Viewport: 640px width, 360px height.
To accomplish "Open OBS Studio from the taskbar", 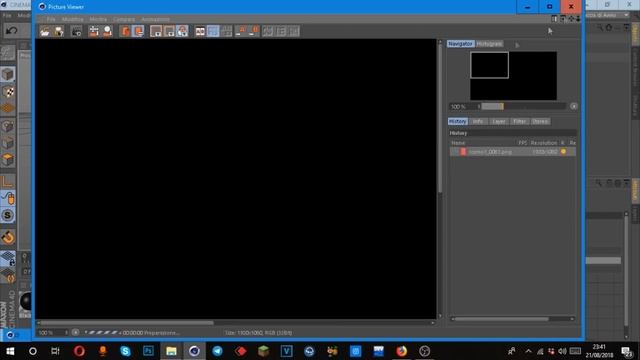I will click(424, 351).
